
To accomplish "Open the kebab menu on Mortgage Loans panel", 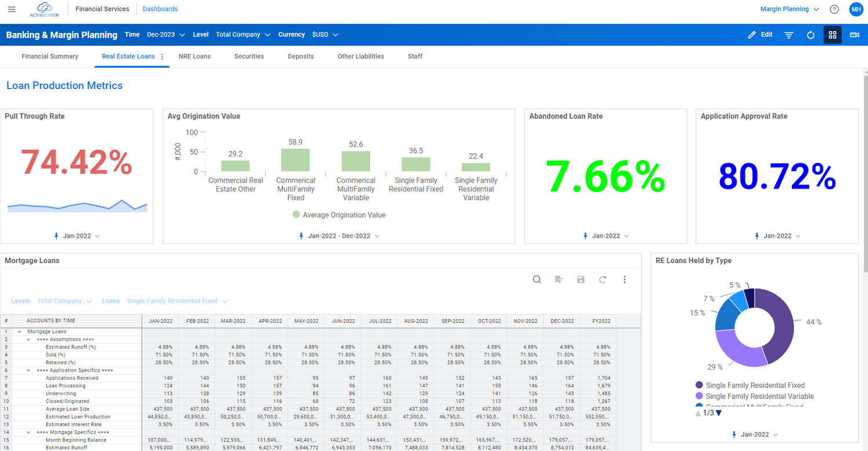I will click(x=624, y=279).
